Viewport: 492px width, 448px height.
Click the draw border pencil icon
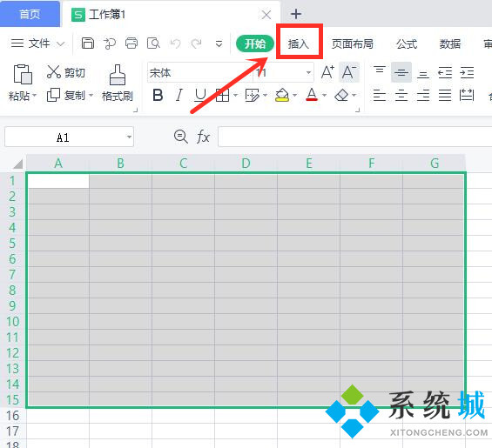252,95
